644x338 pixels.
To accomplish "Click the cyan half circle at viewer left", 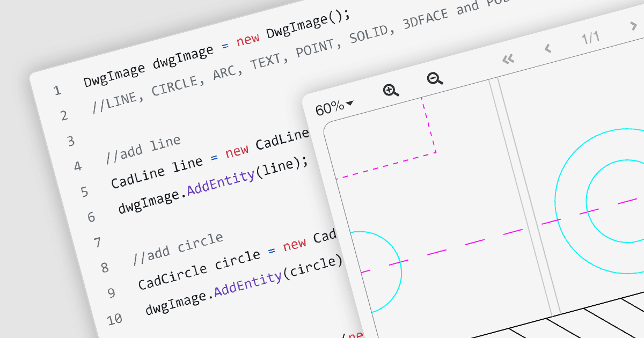I will (x=376, y=273).
